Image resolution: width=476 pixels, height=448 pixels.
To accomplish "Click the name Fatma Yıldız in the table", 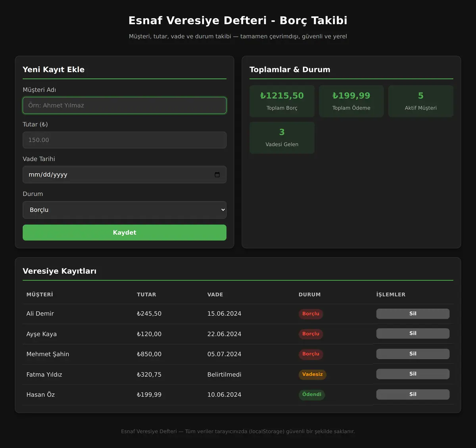I will [44, 375].
